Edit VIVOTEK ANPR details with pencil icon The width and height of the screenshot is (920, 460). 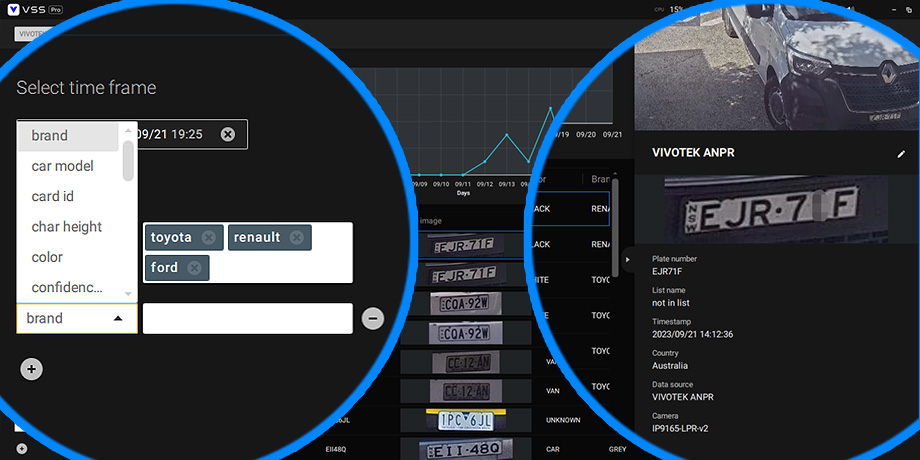901,154
